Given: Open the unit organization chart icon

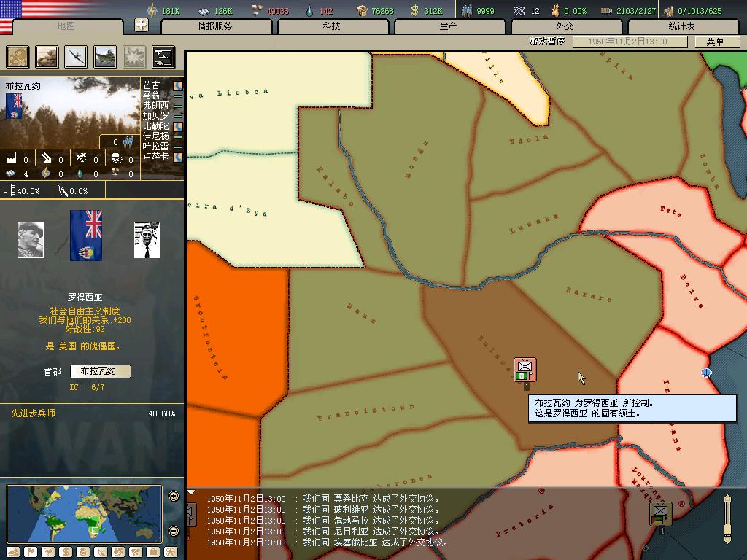Looking at the screenshot, I should click(163, 57).
